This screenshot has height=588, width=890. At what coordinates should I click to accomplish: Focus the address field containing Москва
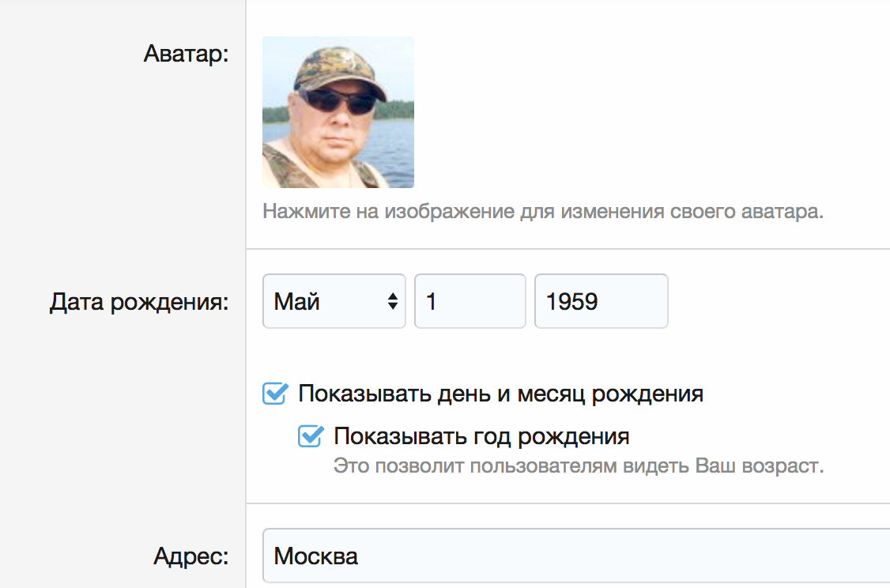point(553,556)
